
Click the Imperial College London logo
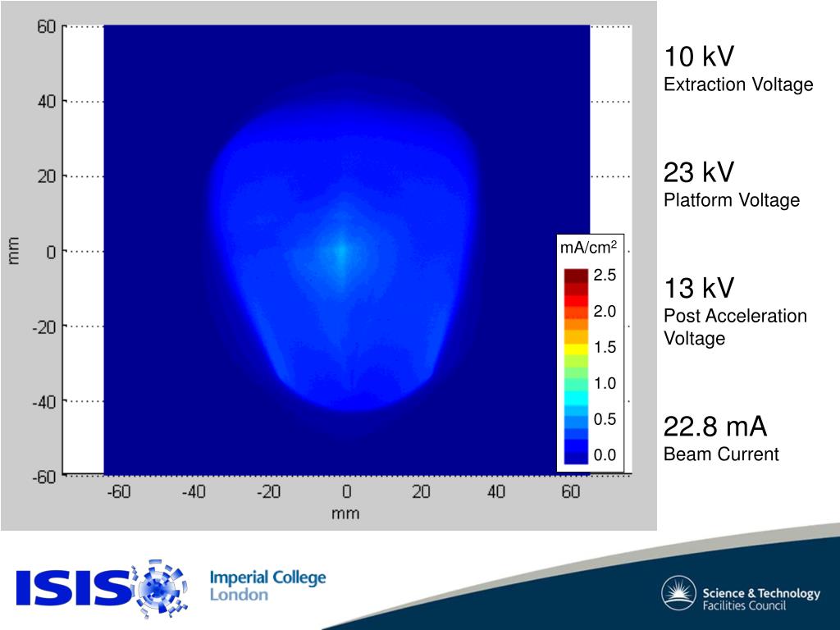pos(268,586)
